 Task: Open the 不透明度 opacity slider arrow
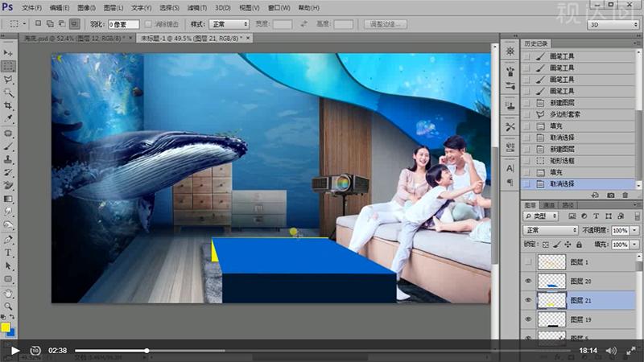pos(635,231)
